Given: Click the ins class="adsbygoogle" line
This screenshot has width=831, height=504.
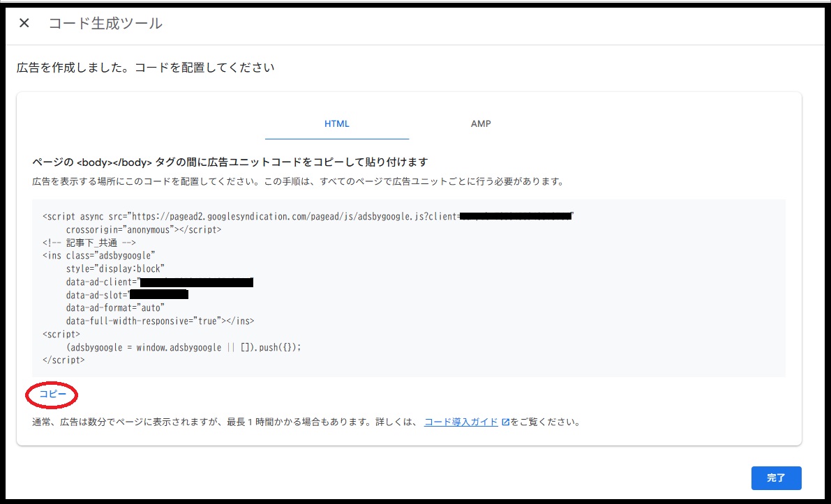Looking at the screenshot, I should point(98,256).
